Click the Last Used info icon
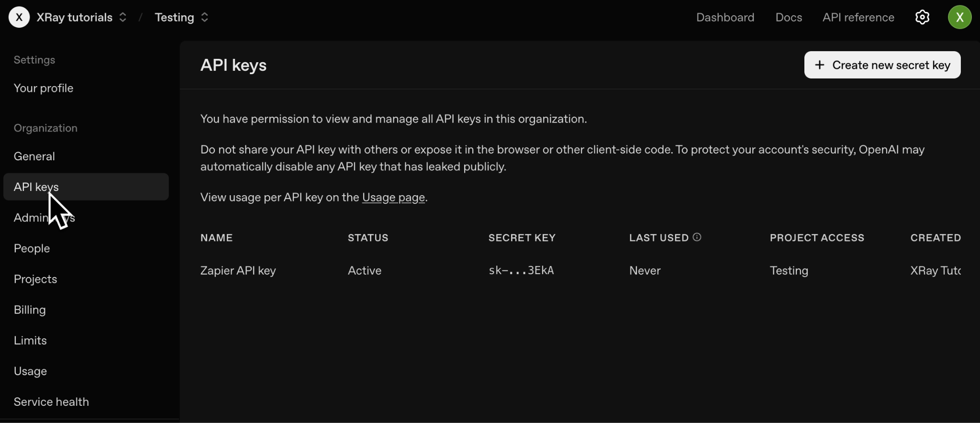Viewport: 980px width, 423px height. (x=697, y=237)
